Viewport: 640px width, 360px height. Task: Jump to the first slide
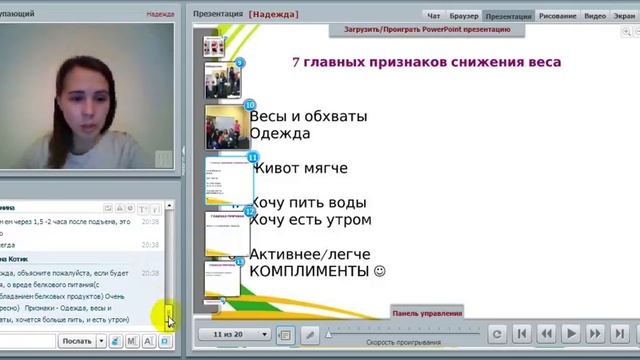coord(522,334)
